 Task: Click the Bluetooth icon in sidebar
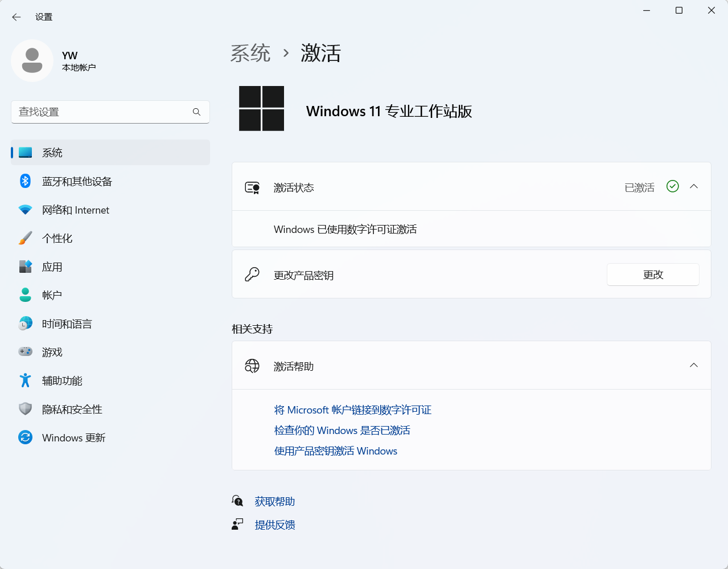(25, 181)
